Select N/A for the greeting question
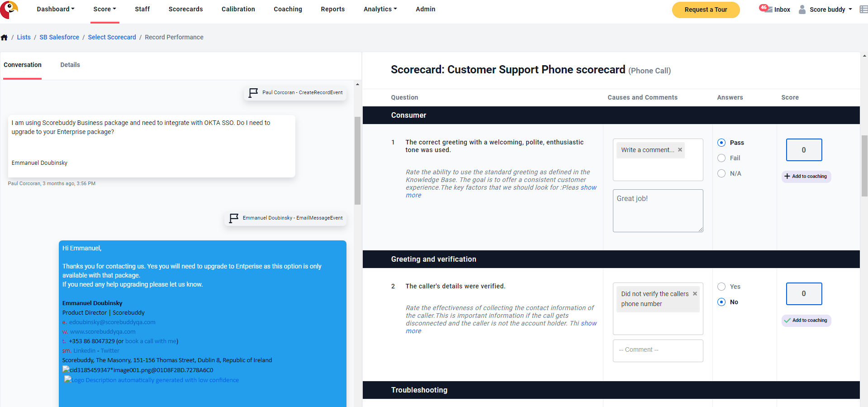This screenshot has height=407, width=868. [x=721, y=173]
